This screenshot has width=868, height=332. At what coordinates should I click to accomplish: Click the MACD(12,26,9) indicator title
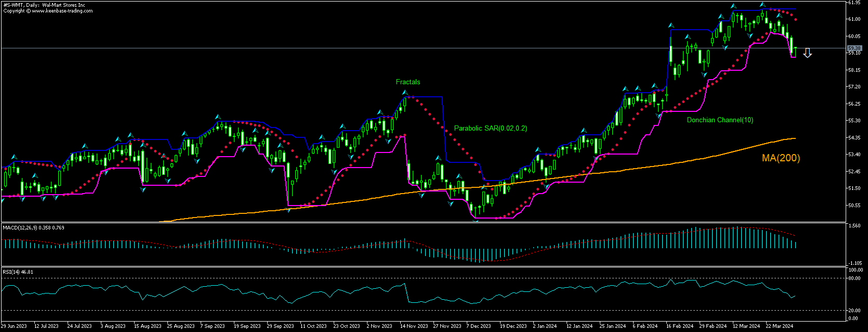pyautogui.click(x=33, y=228)
